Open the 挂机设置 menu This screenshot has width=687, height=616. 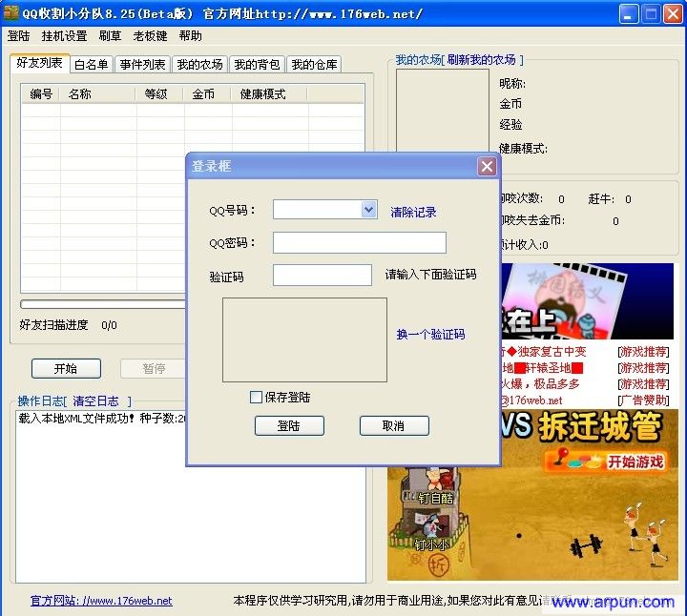pyautogui.click(x=64, y=36)
